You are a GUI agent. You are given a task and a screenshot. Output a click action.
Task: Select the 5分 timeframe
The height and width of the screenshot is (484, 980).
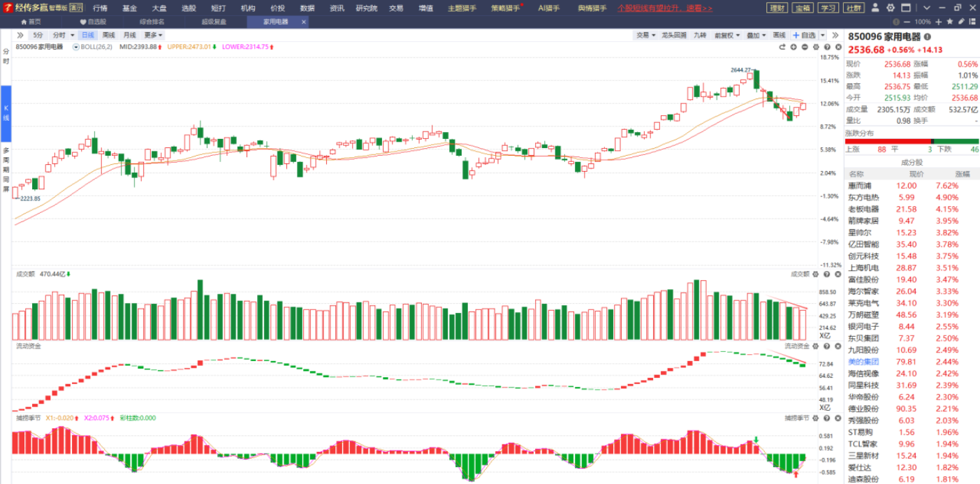37,35
